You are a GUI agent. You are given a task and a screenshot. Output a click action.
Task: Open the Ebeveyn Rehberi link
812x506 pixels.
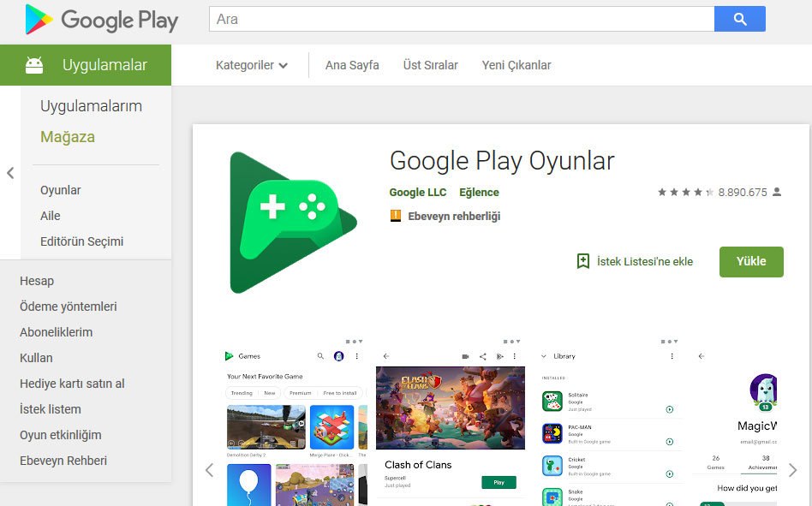pyautogui.click(x=63, y=461)
